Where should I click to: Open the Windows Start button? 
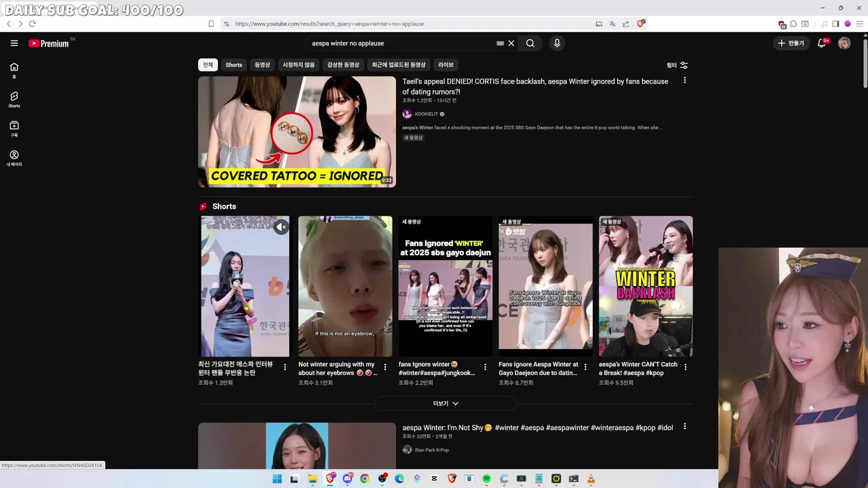click(x=277, y=479)
